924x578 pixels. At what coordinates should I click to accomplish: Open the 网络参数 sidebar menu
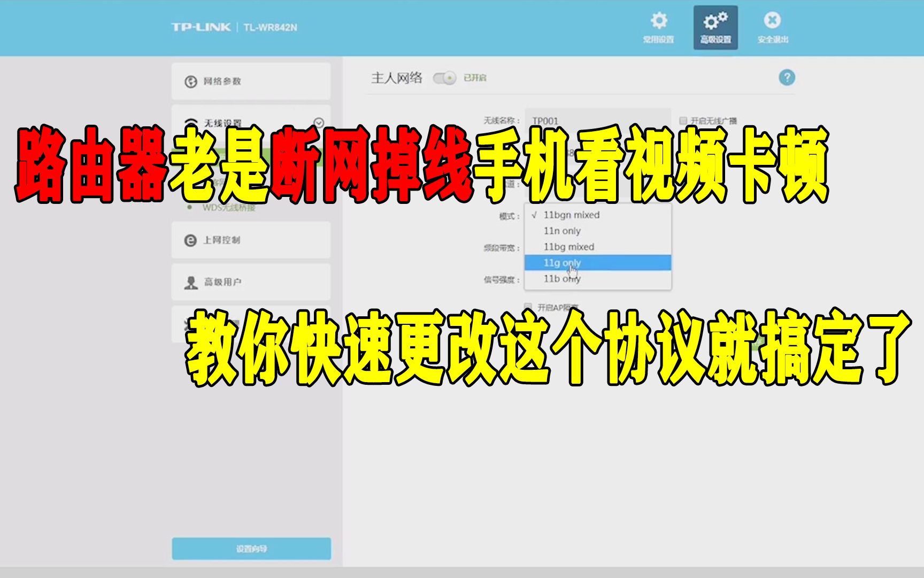coord(251,81)
